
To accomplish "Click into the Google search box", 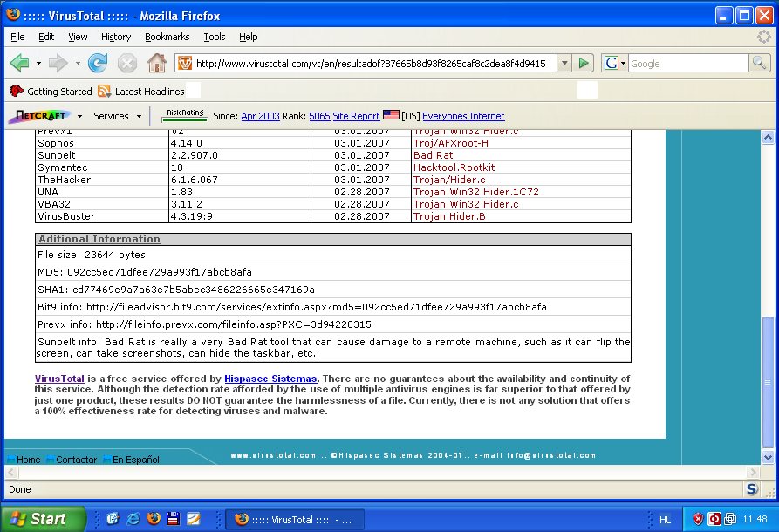I will click(x=688, y=63).
